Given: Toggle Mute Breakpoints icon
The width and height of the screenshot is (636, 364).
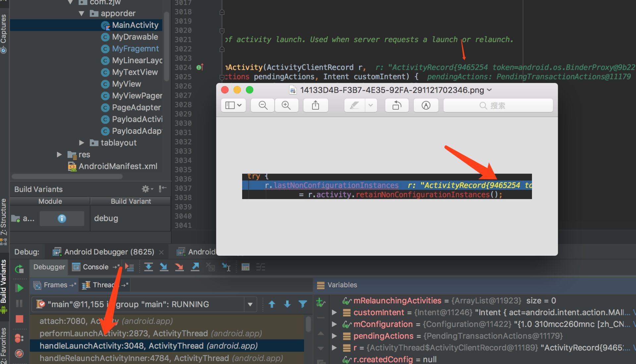Looking at the screenshot, I should point(20,353).
